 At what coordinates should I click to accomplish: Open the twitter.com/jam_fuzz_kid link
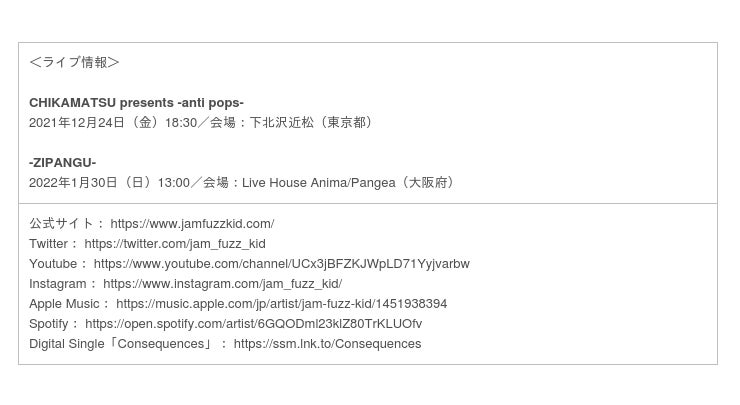175,243
